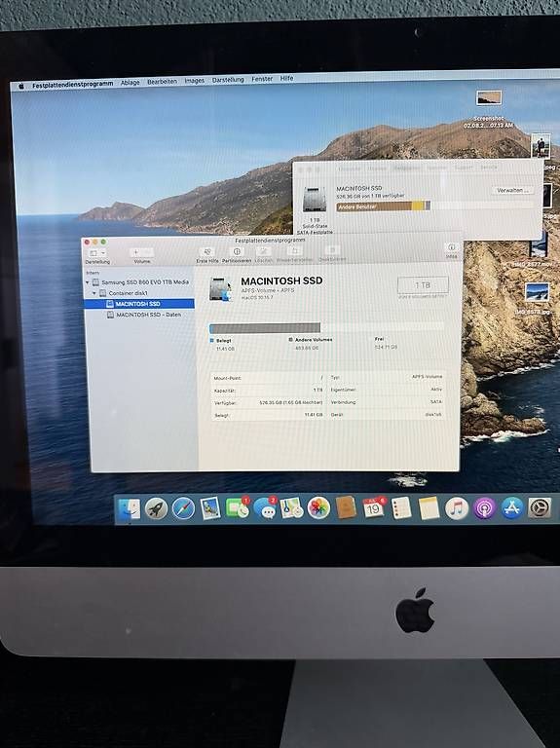This screenshot has width=560, height=748.
Task: Open the Darstellung view icon in toolbar
Action: pos(93,253)
